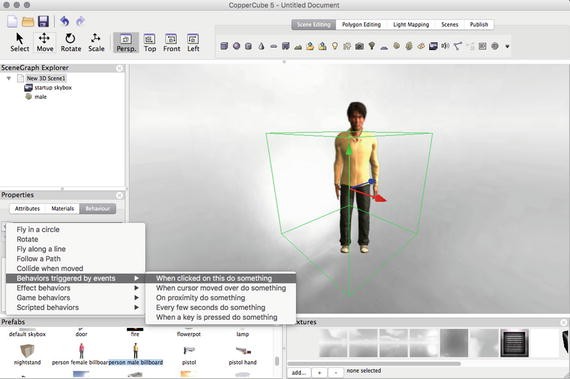Screen dimensions: 570x379
Task: Click the add... button in Textures panel
Action: (298, 373)
